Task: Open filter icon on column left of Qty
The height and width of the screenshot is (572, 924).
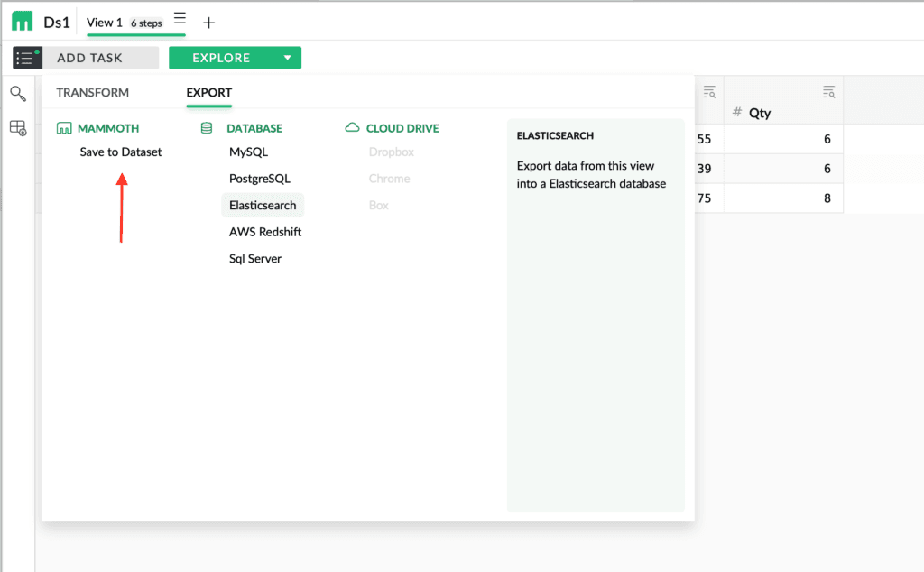Action: point(709,92)
